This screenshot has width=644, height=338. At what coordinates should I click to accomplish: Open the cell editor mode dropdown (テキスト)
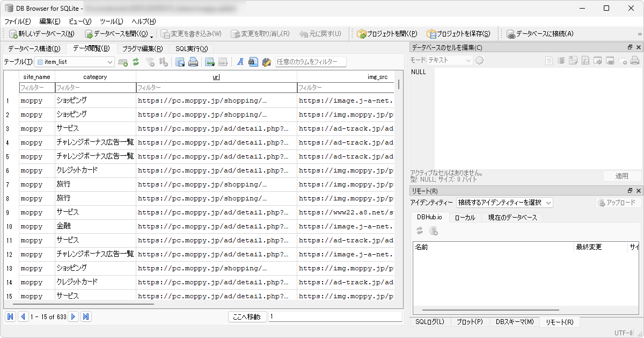(x=450, y=60)
